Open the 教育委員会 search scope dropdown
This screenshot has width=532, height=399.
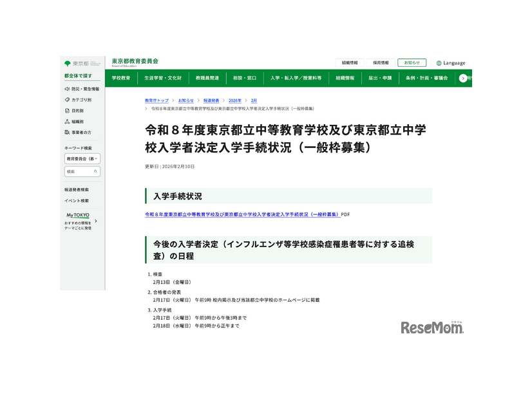coord(82,159)
